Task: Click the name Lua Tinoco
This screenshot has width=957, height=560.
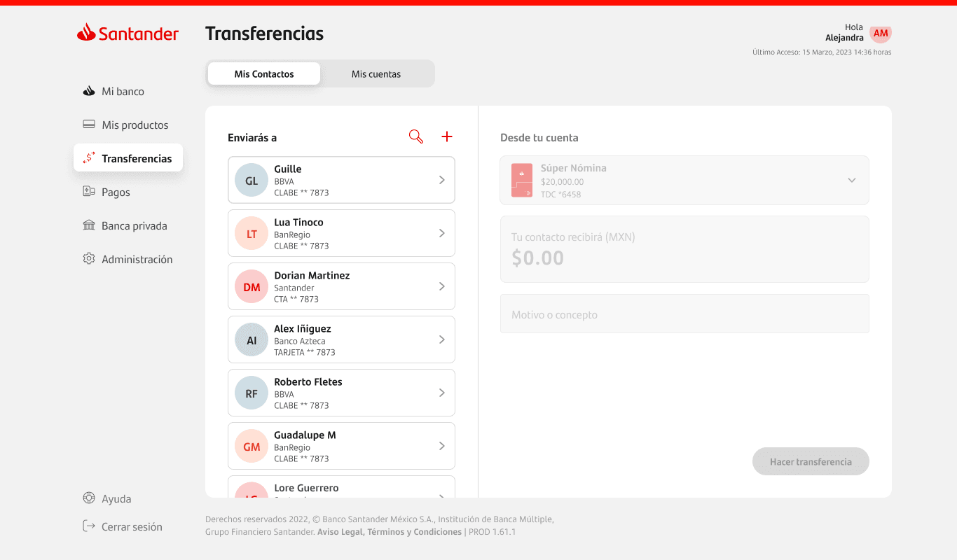Action: [298, 222]
